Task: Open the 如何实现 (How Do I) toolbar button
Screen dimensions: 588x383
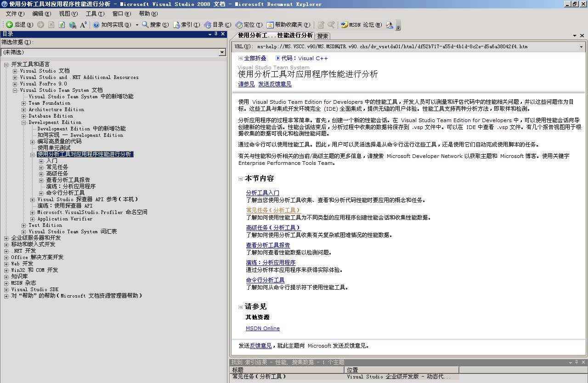Action: coord(113,25)
